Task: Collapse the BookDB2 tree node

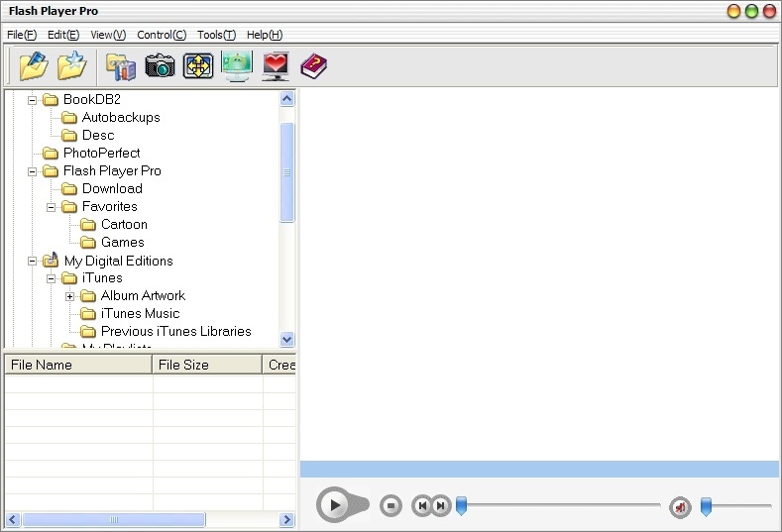Action: [32, 100]
